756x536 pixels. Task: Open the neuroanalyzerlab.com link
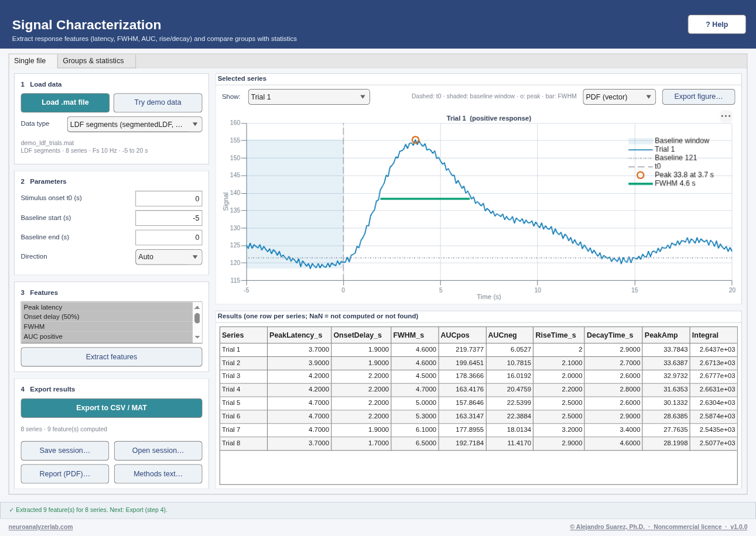tap(40, 527)
